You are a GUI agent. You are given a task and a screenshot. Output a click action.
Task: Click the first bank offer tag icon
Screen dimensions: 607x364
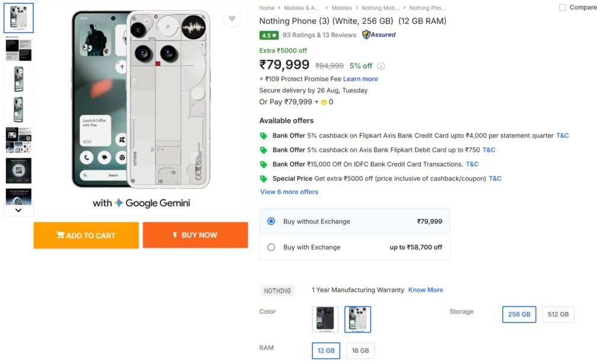pos(264,136)
